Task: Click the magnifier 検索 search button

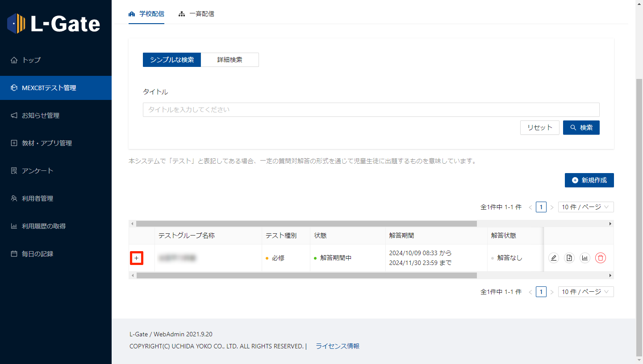Action: coord(581,128)
